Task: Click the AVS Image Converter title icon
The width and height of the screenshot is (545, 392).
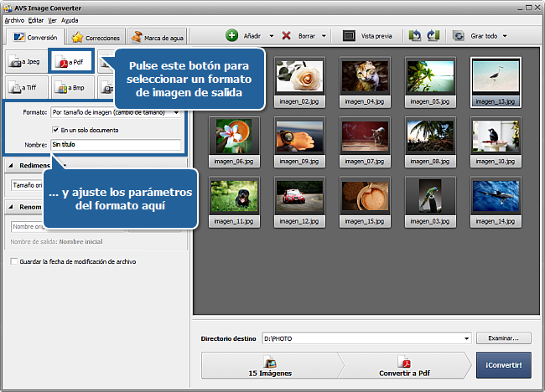Action: tap(8, 8)
